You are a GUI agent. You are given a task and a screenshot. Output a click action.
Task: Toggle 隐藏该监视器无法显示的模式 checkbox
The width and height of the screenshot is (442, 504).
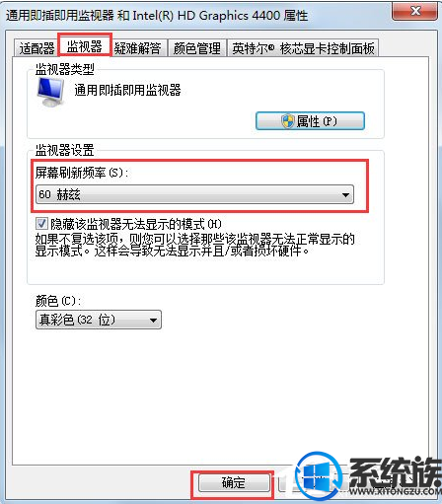(41, 224)
